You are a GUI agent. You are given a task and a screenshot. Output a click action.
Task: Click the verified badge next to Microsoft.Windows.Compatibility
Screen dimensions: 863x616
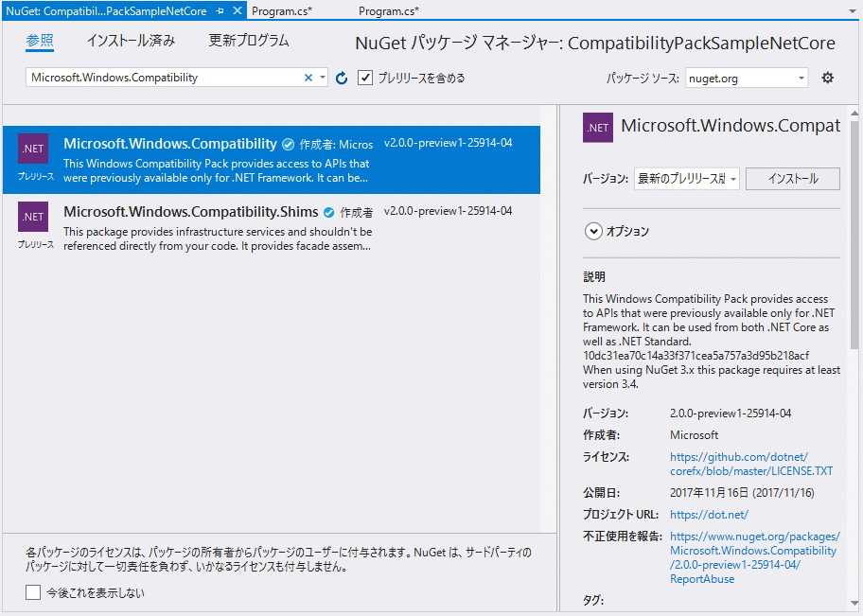tap(287, 144)
